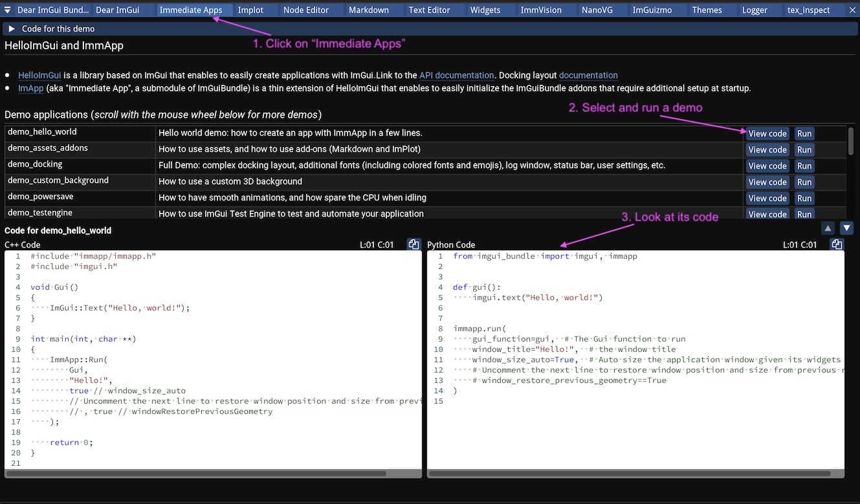The image size is (860, 504).
Task: Click the arrow beside Code for this demo
Action: pos(12,28)
